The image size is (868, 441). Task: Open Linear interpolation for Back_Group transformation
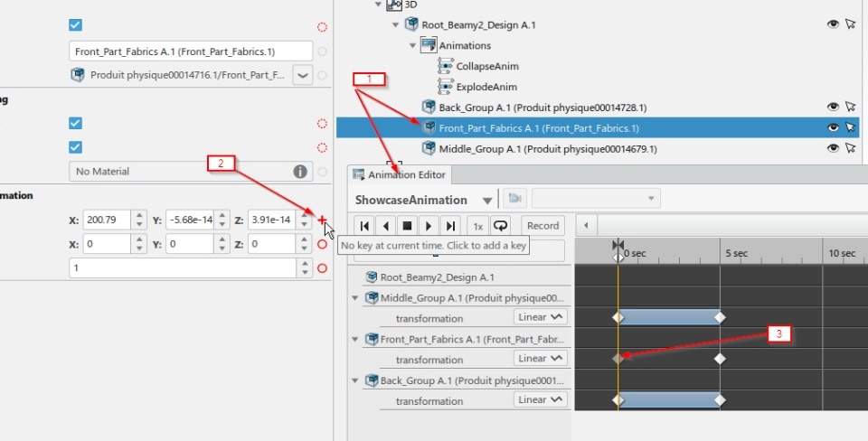pos(541,399)
